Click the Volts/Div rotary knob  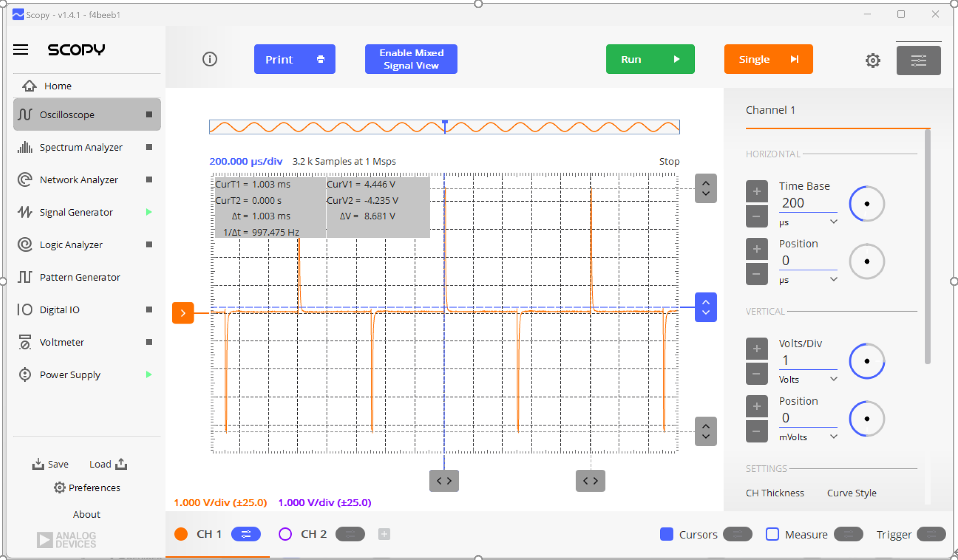point(866,361)
